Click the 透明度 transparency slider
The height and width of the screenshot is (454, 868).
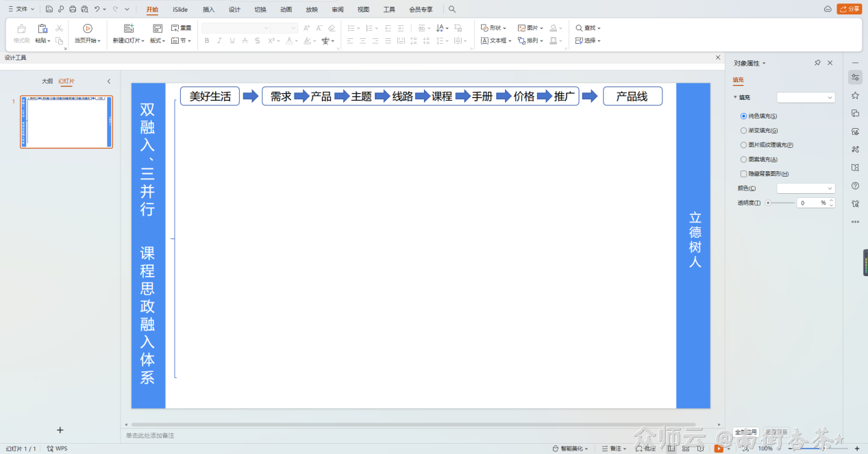click(x=781, y=203)
